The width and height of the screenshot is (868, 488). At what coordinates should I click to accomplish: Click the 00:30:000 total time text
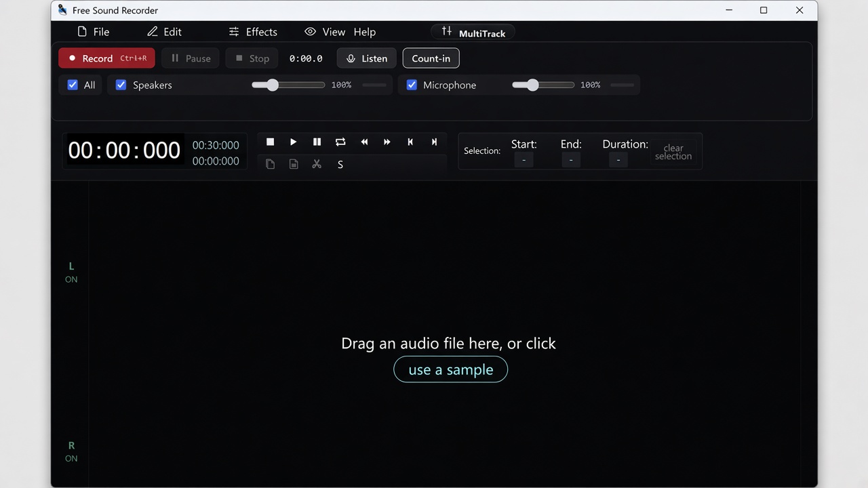[216, 145]
